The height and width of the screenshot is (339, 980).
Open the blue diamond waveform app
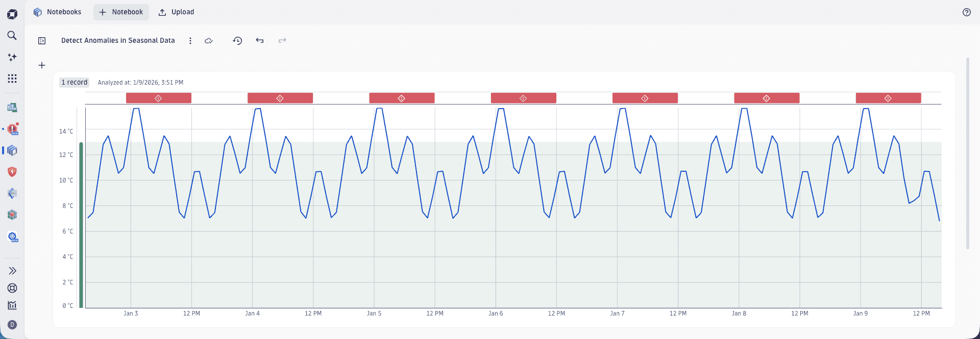pyautogui.click(x=12, y=193)
